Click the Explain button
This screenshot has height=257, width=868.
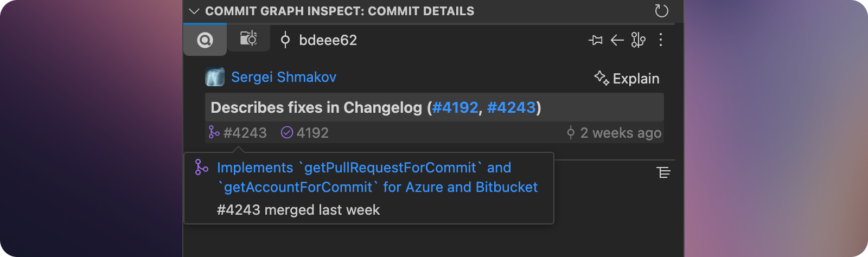pos(627,79)
